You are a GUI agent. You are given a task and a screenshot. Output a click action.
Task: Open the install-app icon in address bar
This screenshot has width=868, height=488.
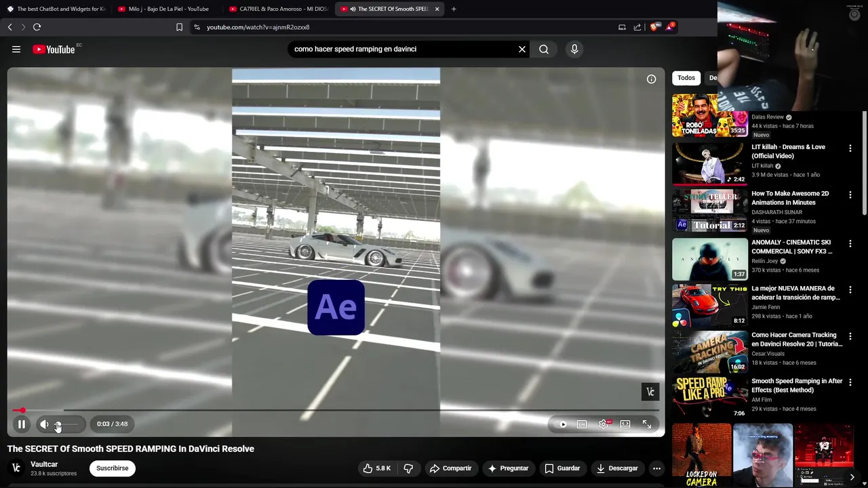point(622,27)
